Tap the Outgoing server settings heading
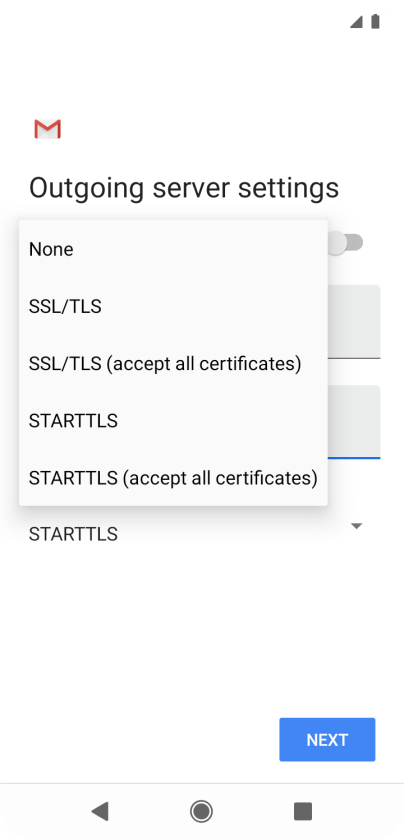This screenshot has height=840, width=404. pos(184,189)
